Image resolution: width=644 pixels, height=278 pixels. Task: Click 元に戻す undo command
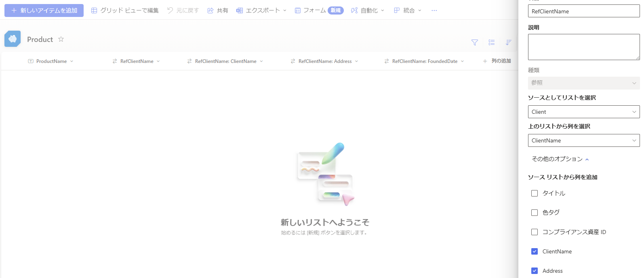[183, 10]
